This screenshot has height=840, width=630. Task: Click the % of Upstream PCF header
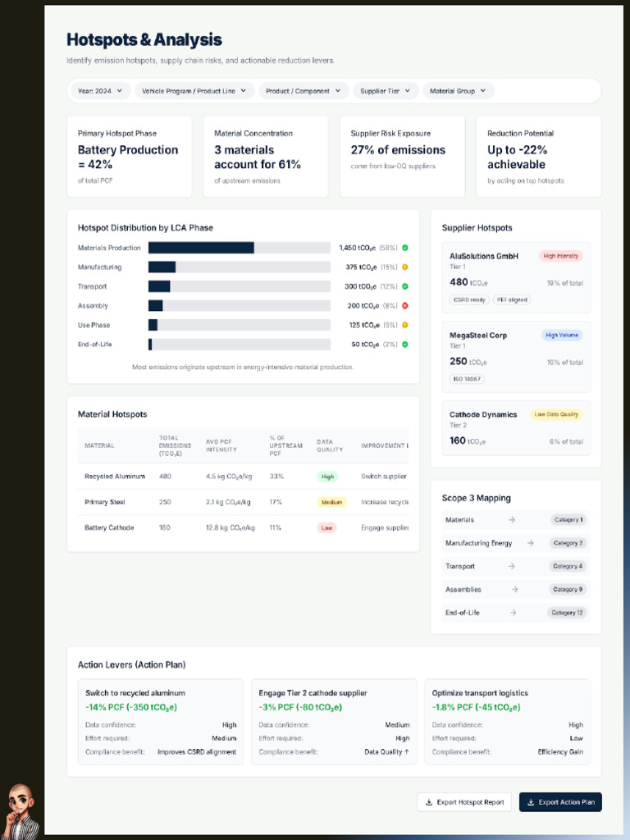285,445
